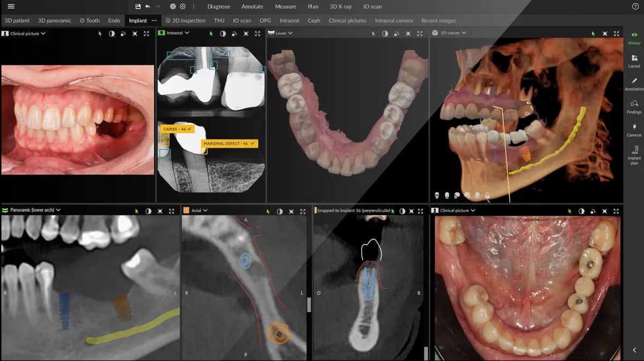Toggle the Viewer eye in sidebar
The width and height of the screenshot is (644, 361).
(634, 38)
